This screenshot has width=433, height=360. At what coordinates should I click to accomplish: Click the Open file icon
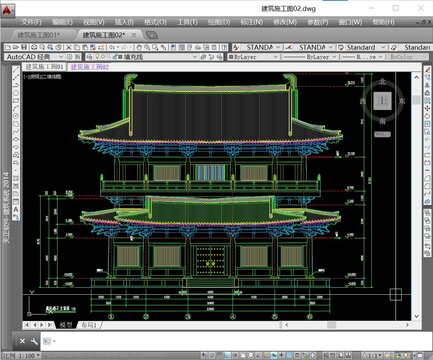tap(16, 47)
